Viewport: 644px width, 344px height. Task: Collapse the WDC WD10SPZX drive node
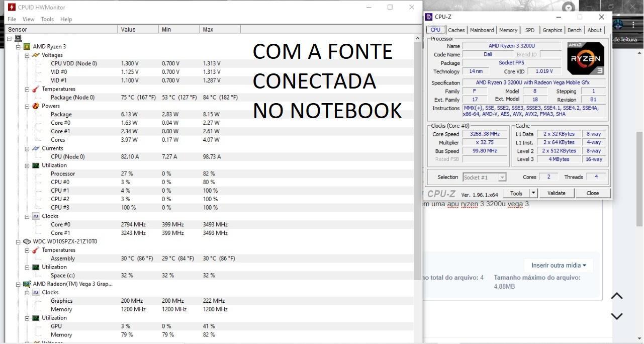[x=19, y=241]
